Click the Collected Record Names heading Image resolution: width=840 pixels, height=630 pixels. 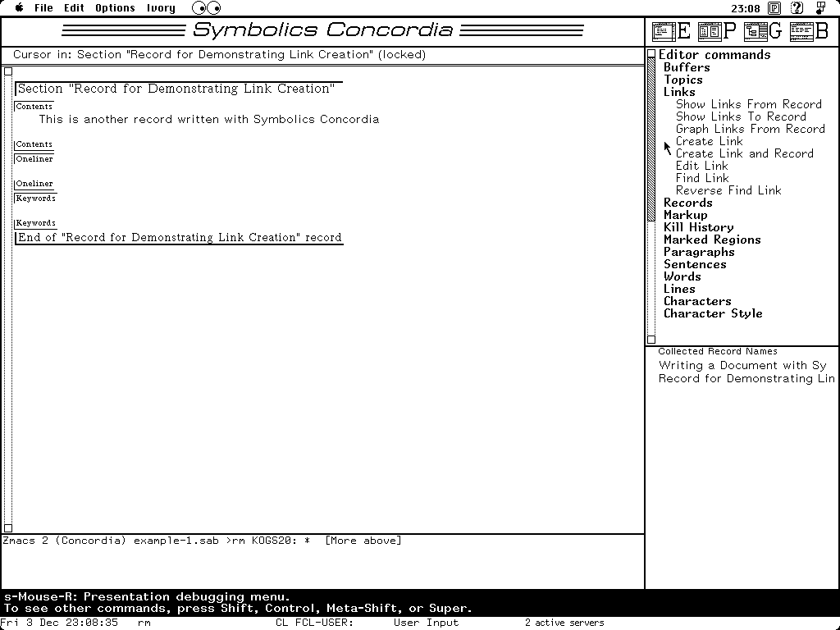(x=717, y=351)
